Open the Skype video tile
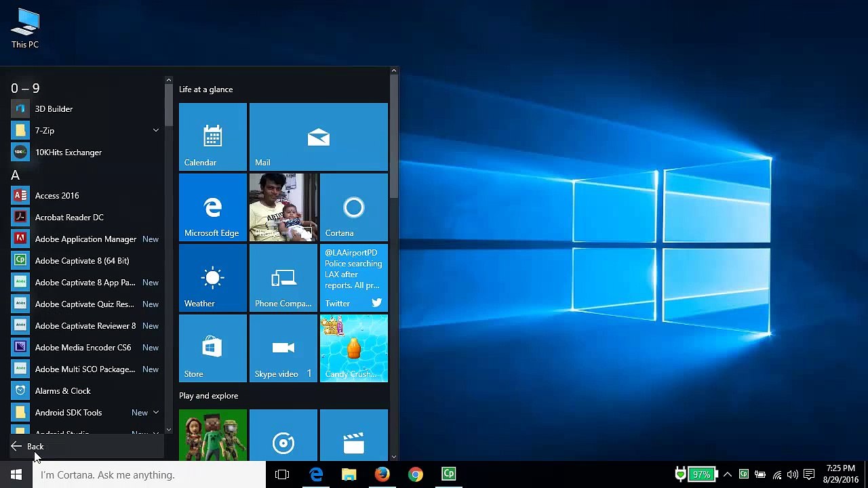 [x=283, y=348]
